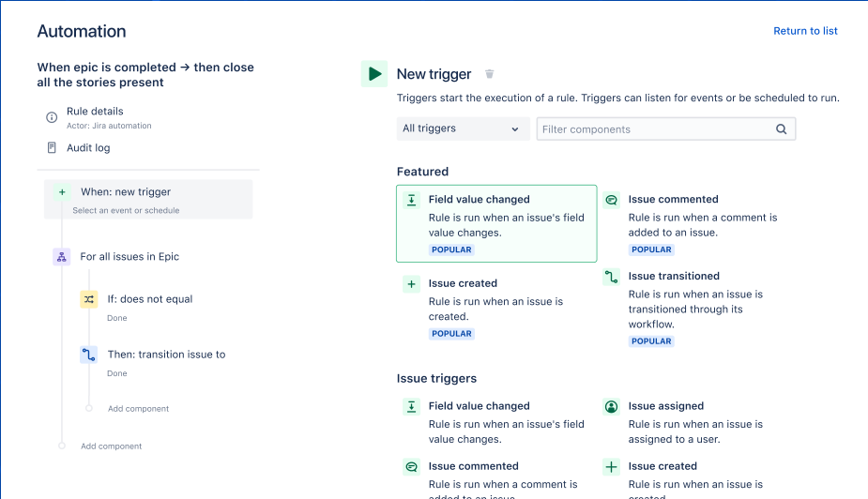The width and height of the screenshot is (868, 499).
Task: Open the For all issues in Epic branch
Action: point(129,256)
